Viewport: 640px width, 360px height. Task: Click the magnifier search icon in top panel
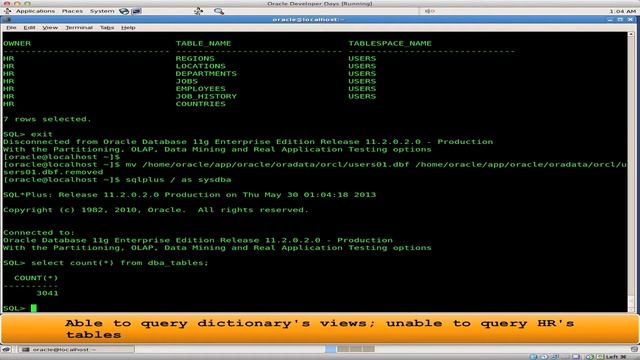click(x=219, y=11)
